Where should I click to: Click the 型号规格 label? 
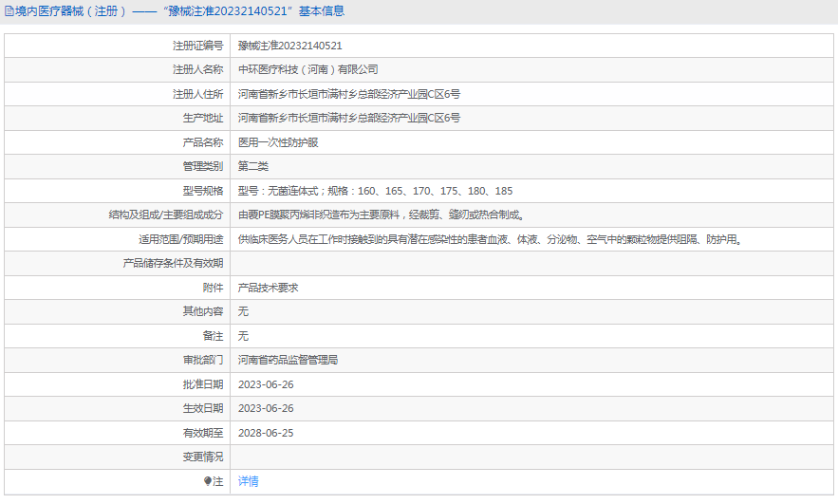pyautogui.click(x=203, y=191)
